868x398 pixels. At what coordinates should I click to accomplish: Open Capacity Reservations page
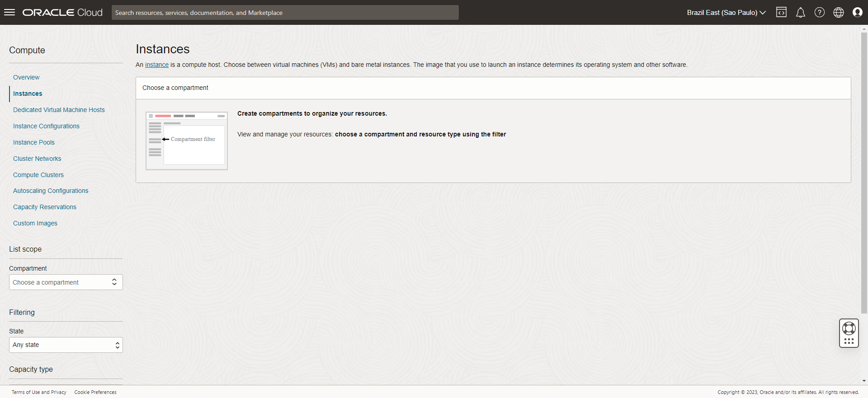[x=45, y=207]
